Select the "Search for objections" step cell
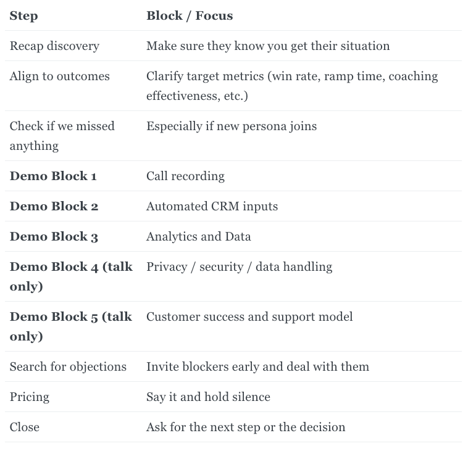The height and width of the screenshot is (454, 476). tap(68, 367)
